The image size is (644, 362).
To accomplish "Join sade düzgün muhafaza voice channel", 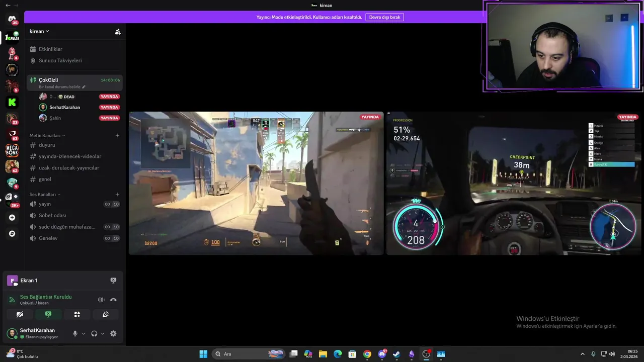I will click(x=74, y=227).
